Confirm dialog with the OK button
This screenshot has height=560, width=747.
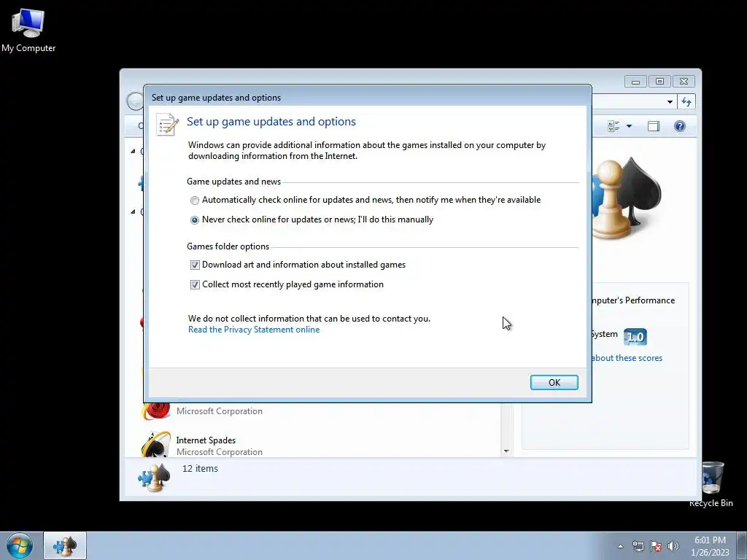pos(554,382)
